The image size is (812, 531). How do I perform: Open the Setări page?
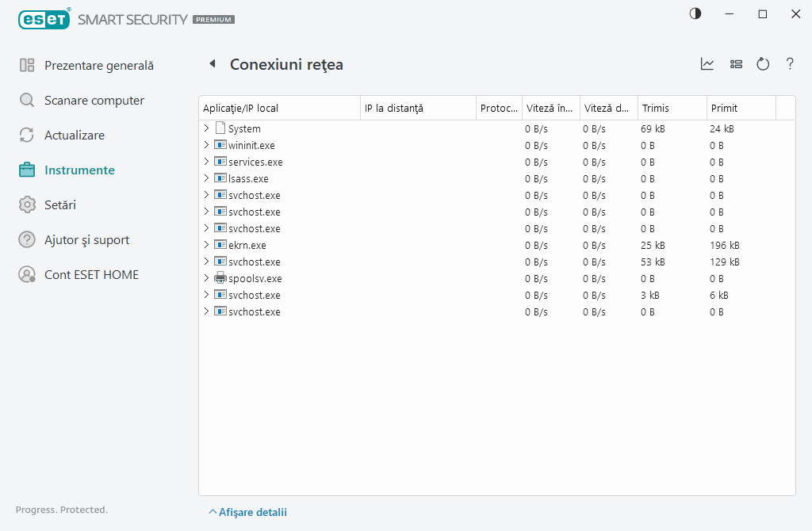[x=59, y=205]
